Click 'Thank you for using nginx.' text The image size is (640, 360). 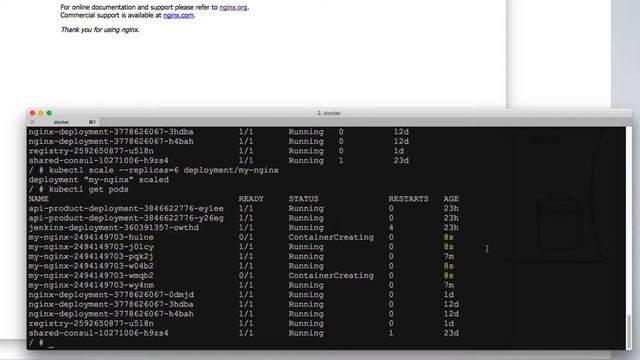point(100,30)
